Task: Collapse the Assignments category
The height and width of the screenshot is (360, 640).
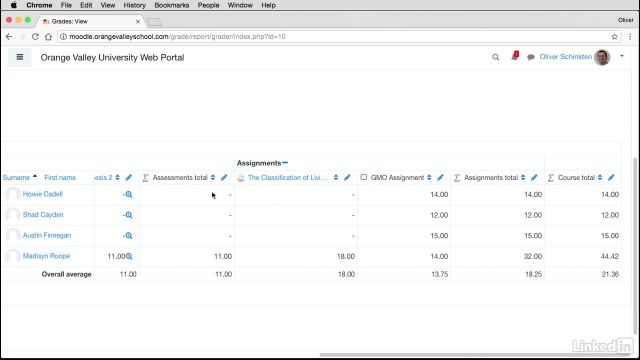Action: coord(285,163)
